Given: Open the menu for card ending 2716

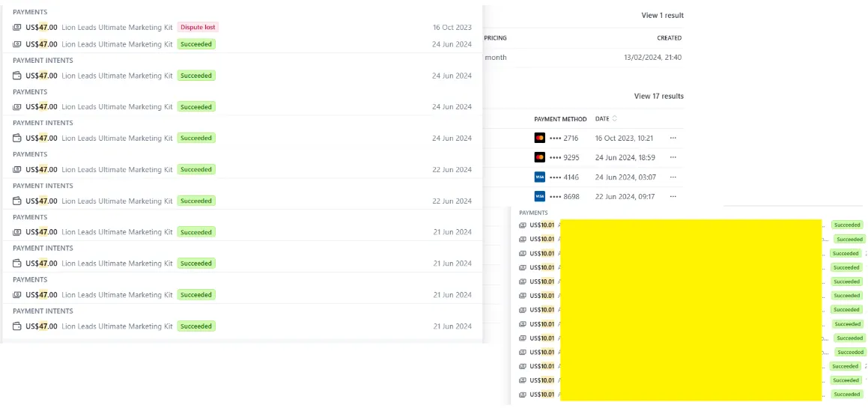Looking at the screenshot, I should click(673, 138).
